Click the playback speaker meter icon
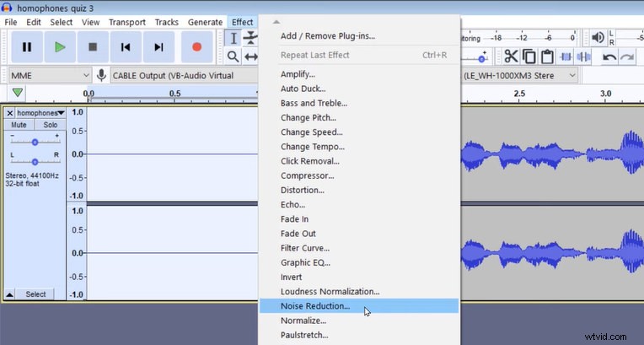Screen dimensions: 644x345 point(598,38)
